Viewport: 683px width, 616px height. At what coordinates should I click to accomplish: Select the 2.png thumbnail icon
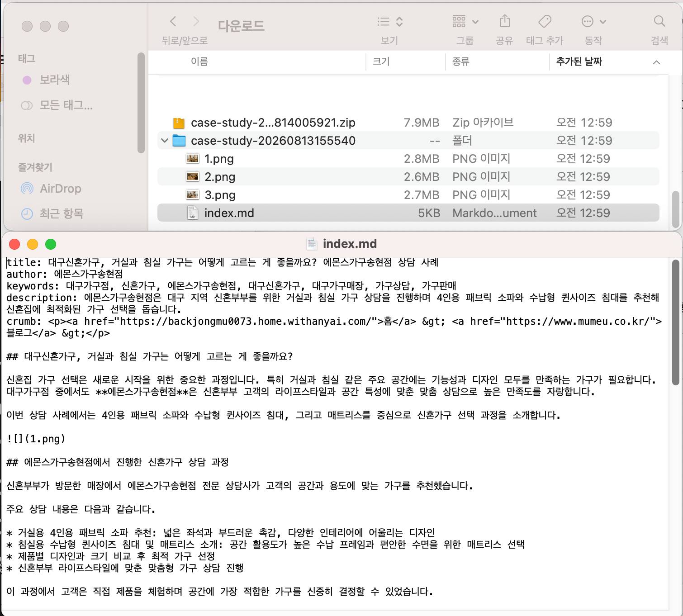pos(193,177)
